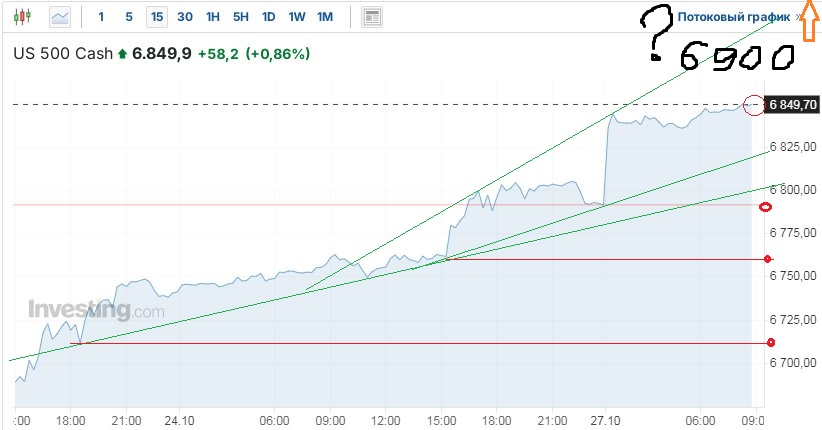Click the green up arrow beside US 500 Cash
Screen dimensions: 822x430
tap(123, 53)
